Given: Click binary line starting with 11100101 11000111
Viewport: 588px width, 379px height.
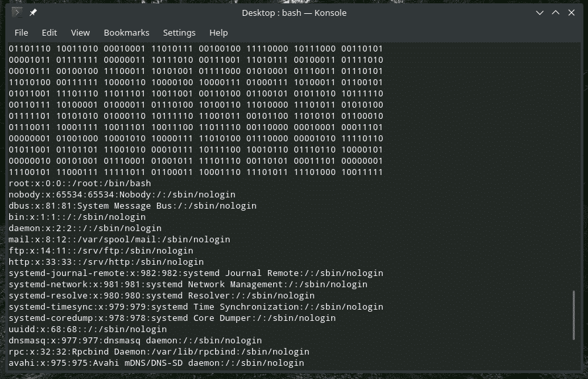Looking at the screenshot, I should click(x=196, y=172).
